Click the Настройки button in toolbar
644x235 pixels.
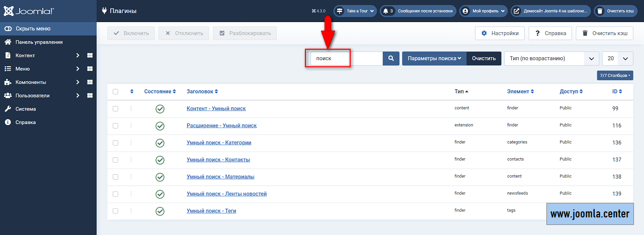tap(500, 33)
